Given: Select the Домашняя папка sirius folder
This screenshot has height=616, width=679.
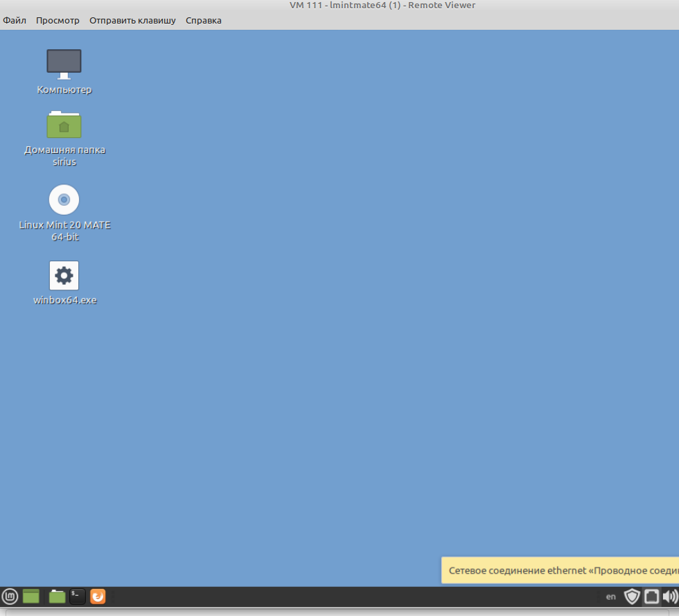Looking at the screenshot, I should click(64, 125).
